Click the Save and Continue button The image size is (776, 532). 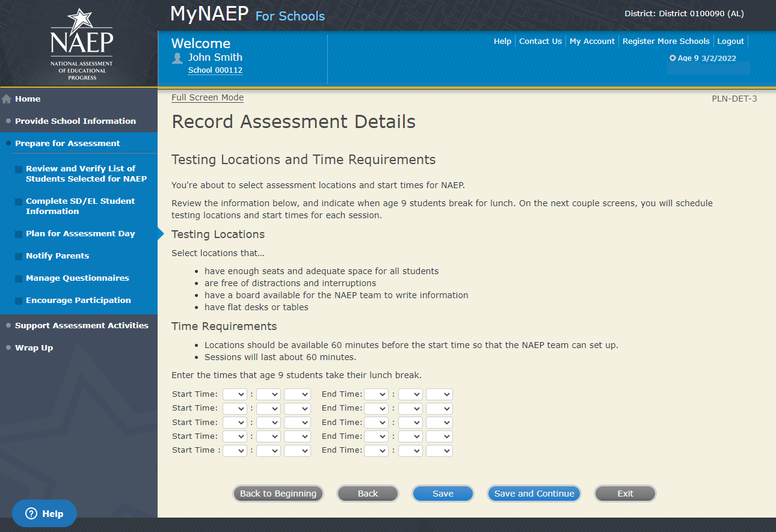(x=534, y=494)
